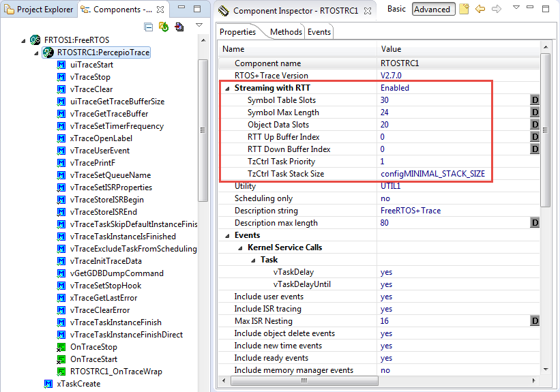
Task: Click the yellow note icon in Component Inspector
Action: [x=464, y=9]
